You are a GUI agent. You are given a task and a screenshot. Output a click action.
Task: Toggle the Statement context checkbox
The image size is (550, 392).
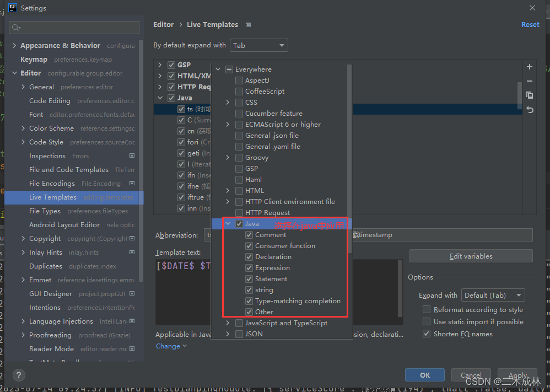(x=249, y=279)
